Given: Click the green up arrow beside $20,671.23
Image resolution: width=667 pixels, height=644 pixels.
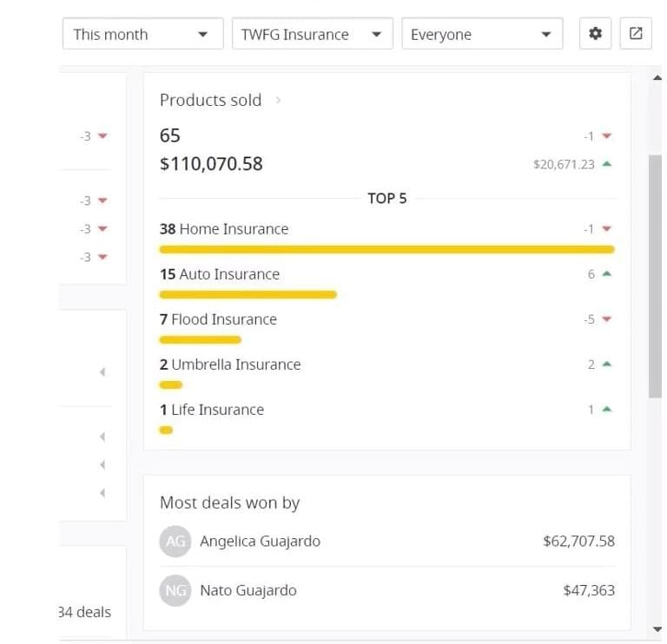Looking at the screenshot, I should tap(607, 164).
